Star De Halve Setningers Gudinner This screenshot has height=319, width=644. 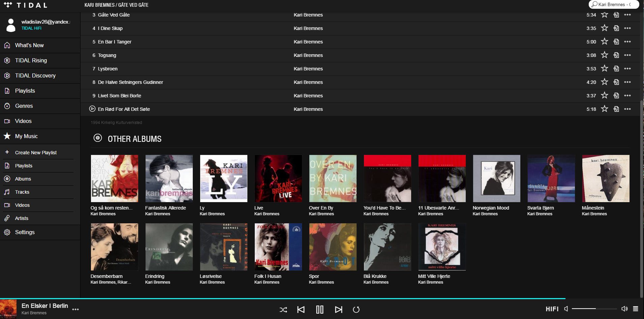(x=605, y=82)
